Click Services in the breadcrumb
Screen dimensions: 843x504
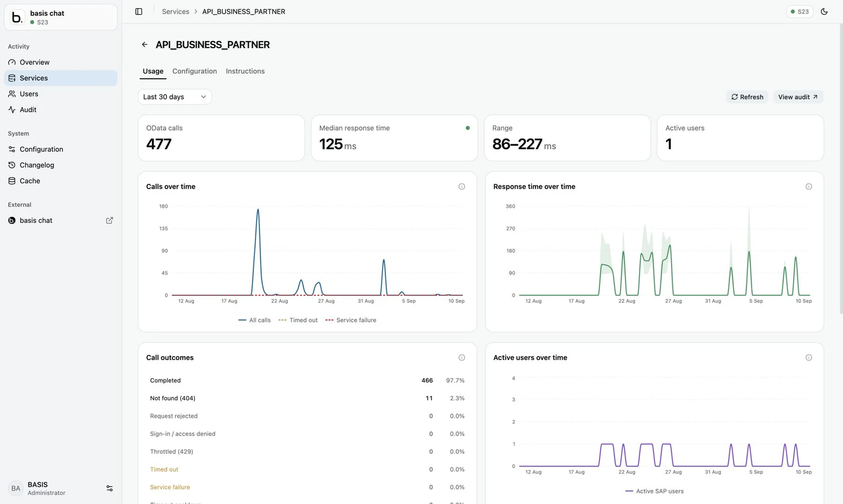click(175, 12)
